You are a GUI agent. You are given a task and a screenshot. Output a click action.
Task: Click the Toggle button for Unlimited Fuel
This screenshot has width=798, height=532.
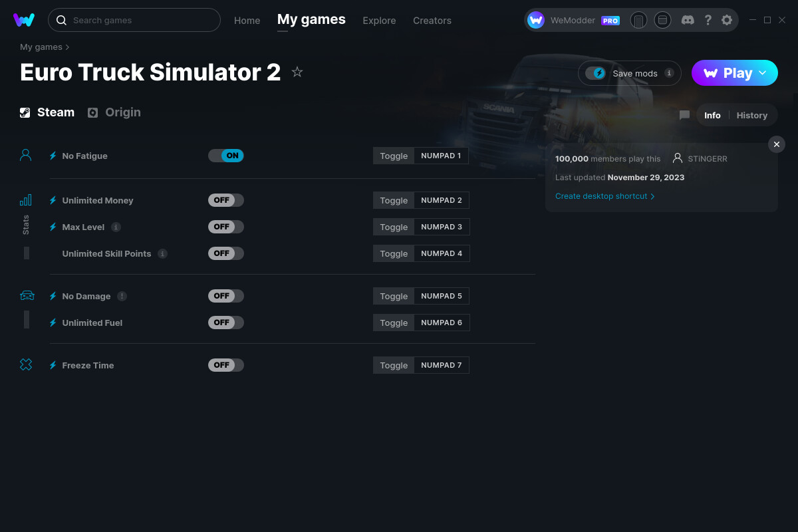coord(394,323)
